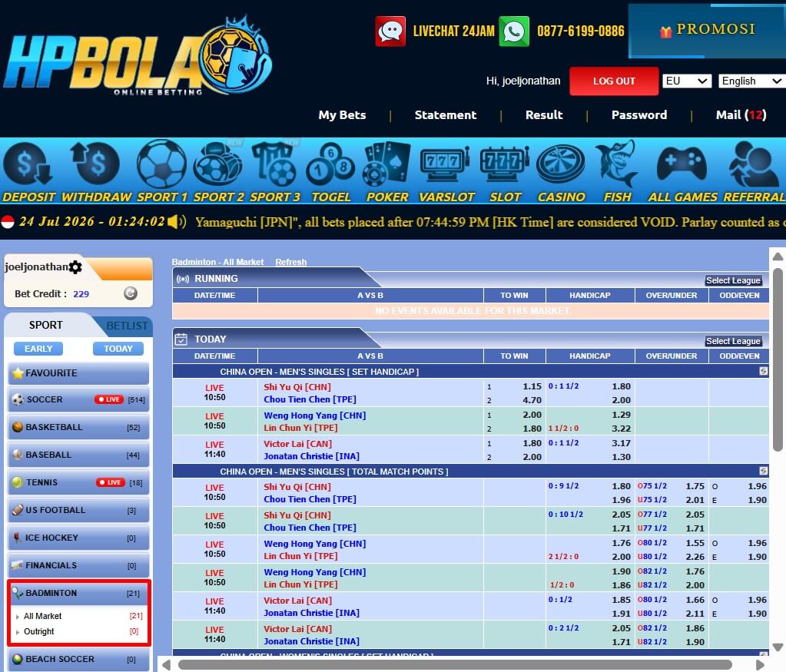The image size is (786, 672).
Task: Switch to the BETLIST tab
Action: point(127,326)
